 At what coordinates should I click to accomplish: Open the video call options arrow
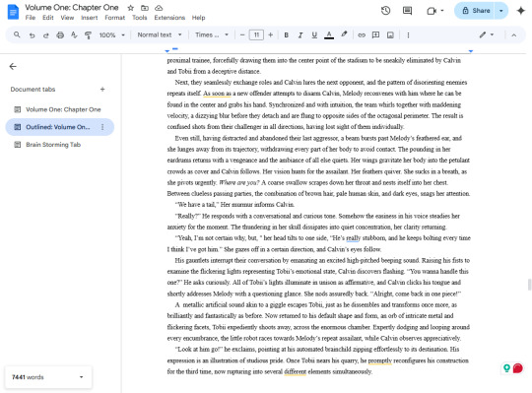(442, 11)
